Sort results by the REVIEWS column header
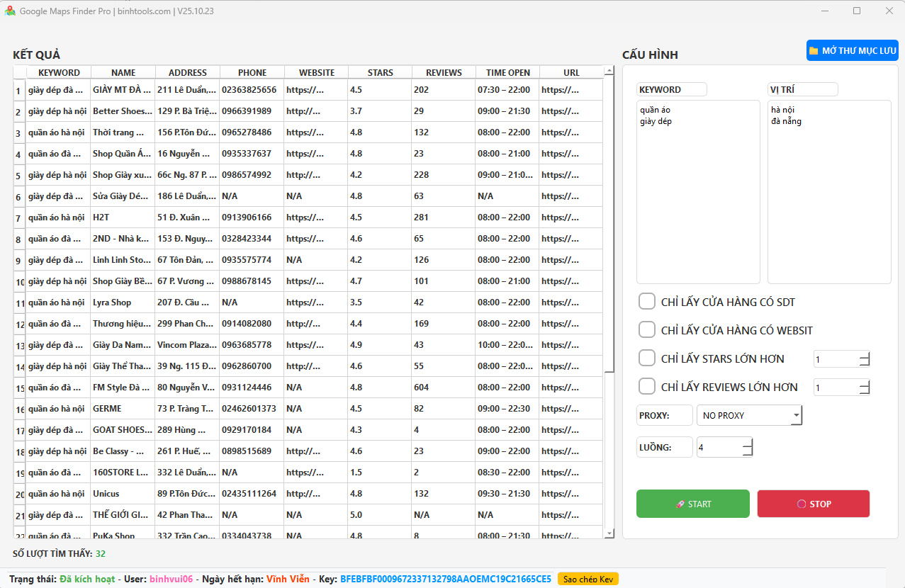 tap(443, 72)
